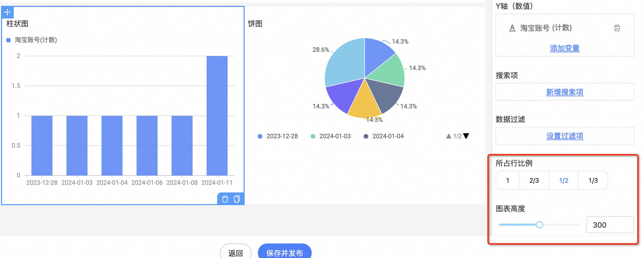The image size is (644, 258).
Task: Open 新增搜索项 to add a search item
Action: pos(565,92)
